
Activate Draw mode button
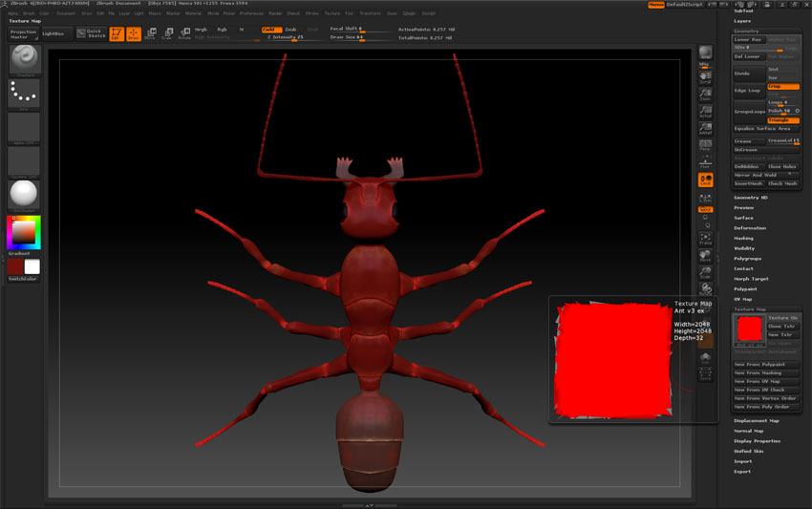click(x=134, y=34)
